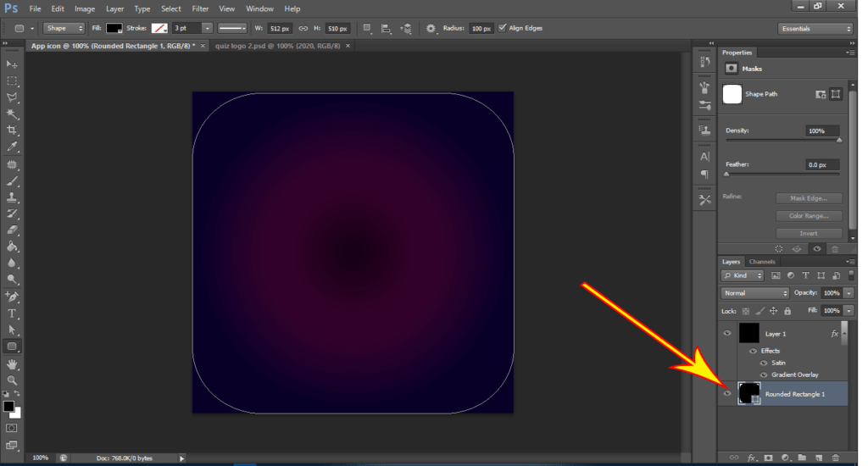868x466 pixels.
Task: Open the Filter menu
Action: point(200,8)
